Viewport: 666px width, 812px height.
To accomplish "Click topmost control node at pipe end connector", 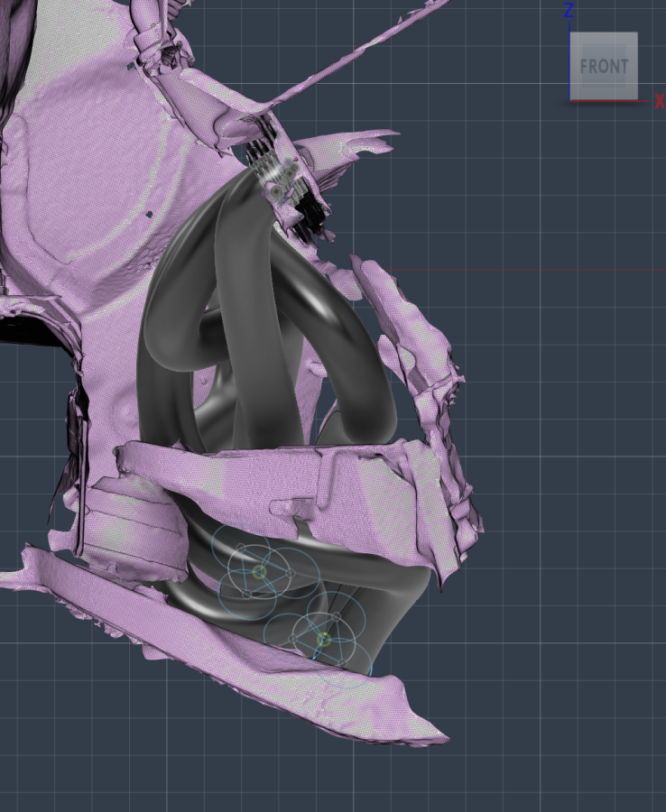I will click(294, 166).
